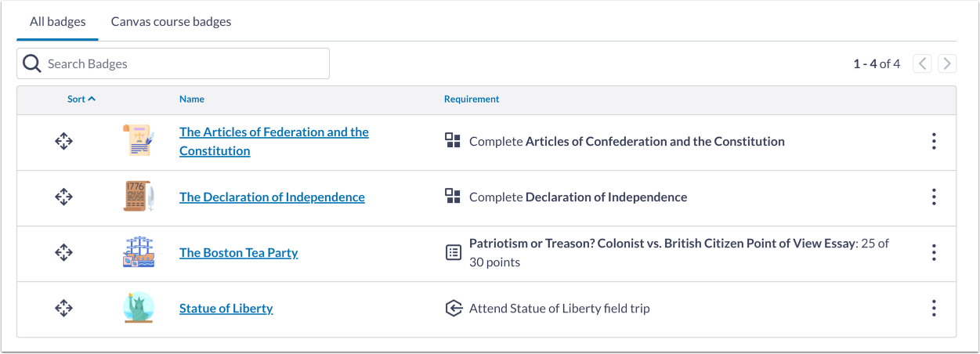The width and height of the screenshot is (980, 354).
Task: Open options menu for Articles of Federation badge
Action: point(933,142)
